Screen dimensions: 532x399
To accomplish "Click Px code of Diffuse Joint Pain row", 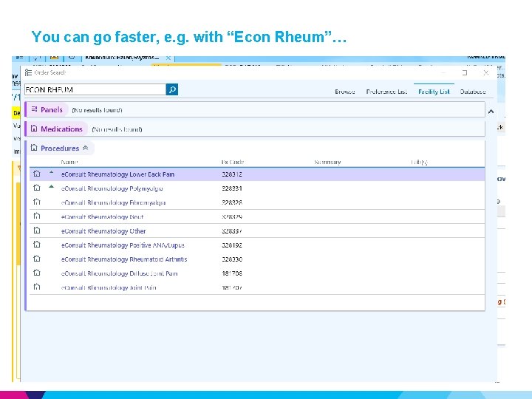I will pos(232,273).
